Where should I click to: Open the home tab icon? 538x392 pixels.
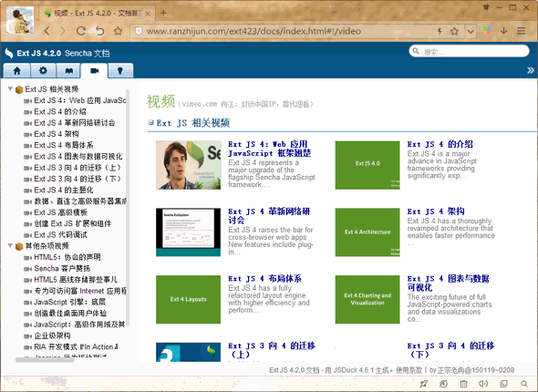(x=16, y=70)
